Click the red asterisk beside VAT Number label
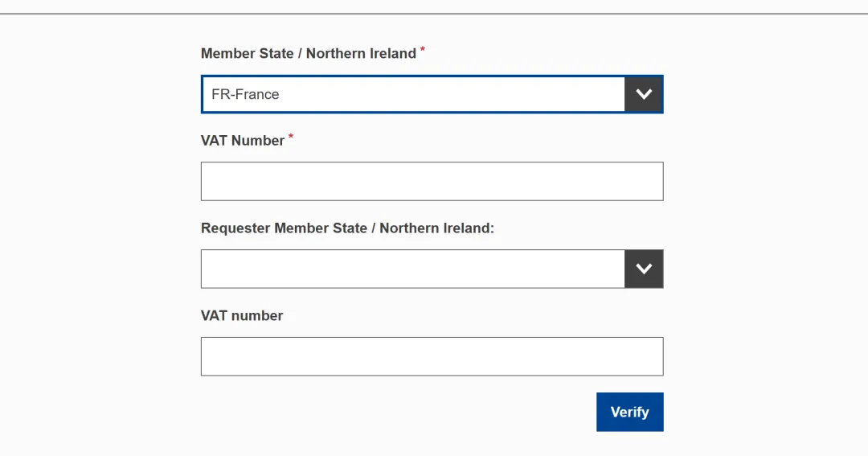The image size is (868, 456). [291, 137]
